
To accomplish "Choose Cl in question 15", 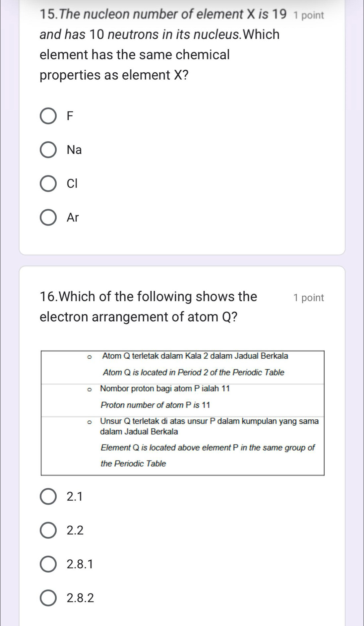I will (x=48, y=184).
